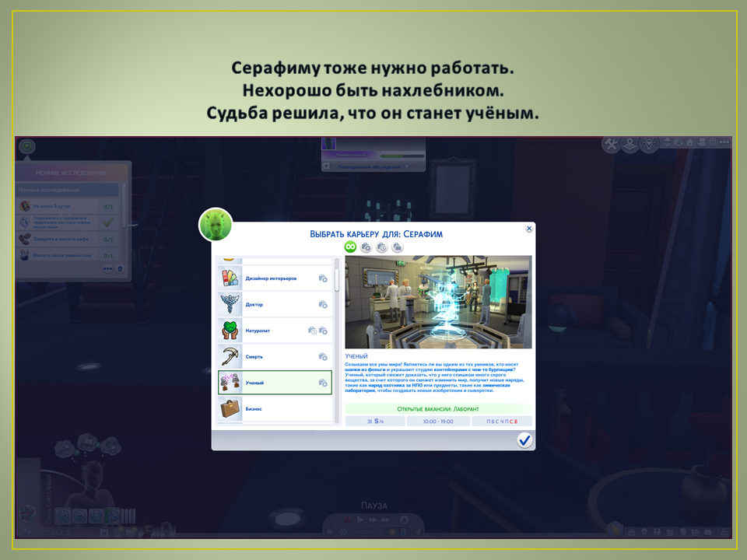
Task: Click the "31 §/ч" salary cell
Action: click(x=375, y=422)
